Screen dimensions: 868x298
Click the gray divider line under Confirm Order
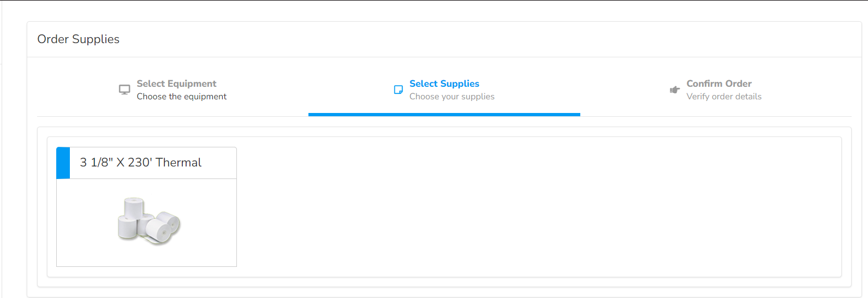[715, 116]
